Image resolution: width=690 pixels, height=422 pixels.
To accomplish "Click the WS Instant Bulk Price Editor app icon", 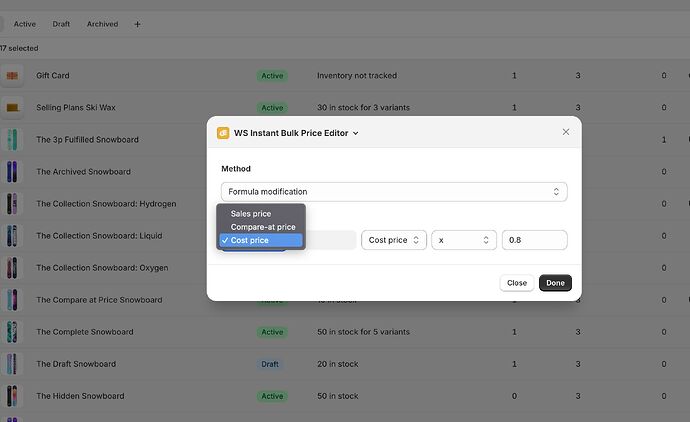I will click(223, 132).
